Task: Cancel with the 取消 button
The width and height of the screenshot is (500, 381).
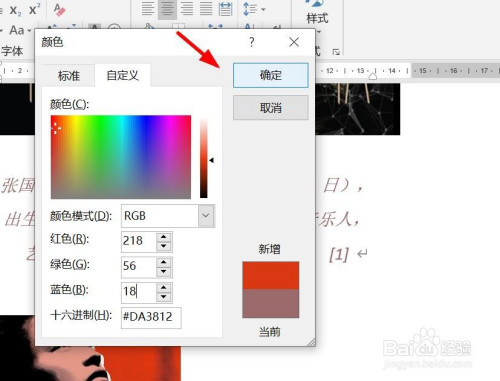Action: 271,108
